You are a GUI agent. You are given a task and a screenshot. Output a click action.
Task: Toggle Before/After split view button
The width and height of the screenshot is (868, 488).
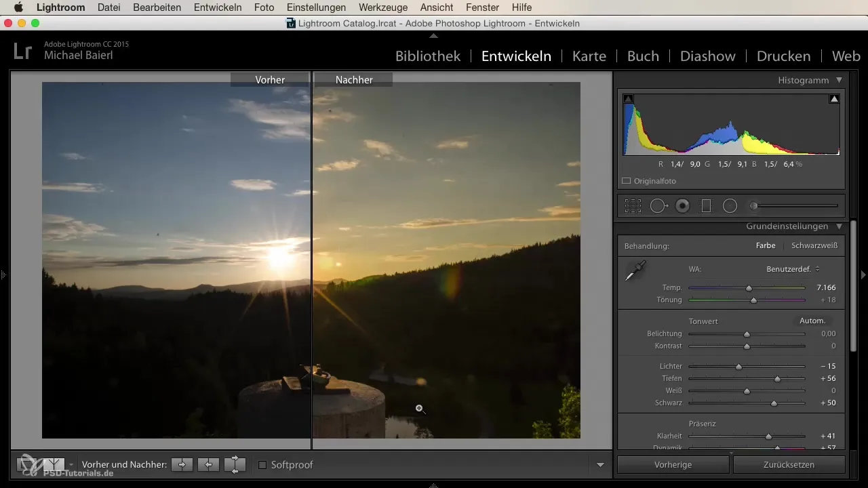click(54, 465)
